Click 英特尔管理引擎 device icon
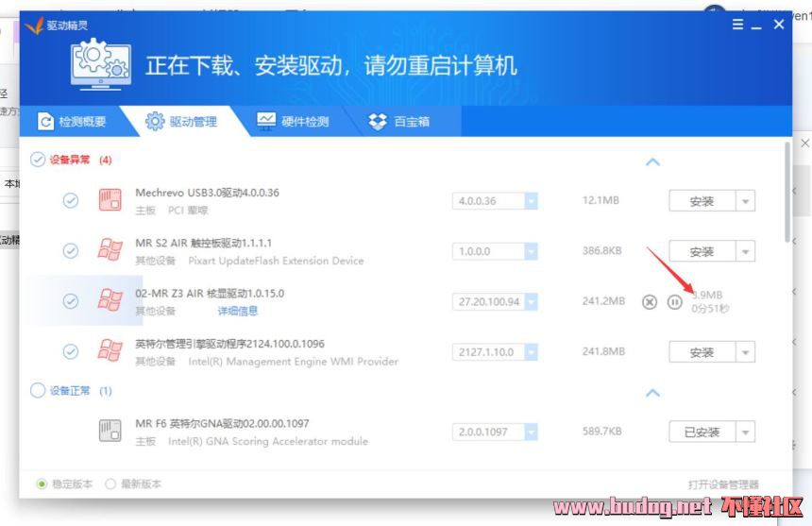The width and height of the screenshot is (812, 526). point(110,350)
